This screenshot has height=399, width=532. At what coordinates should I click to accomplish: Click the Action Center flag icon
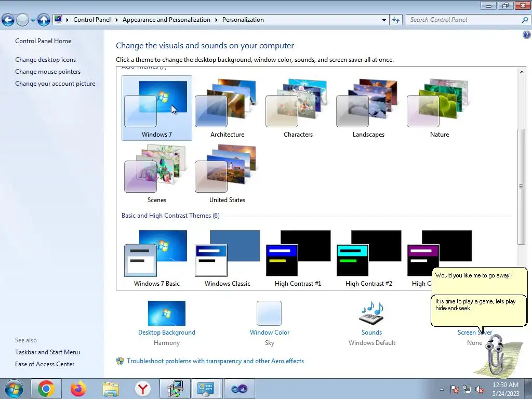tap(454, 390)
